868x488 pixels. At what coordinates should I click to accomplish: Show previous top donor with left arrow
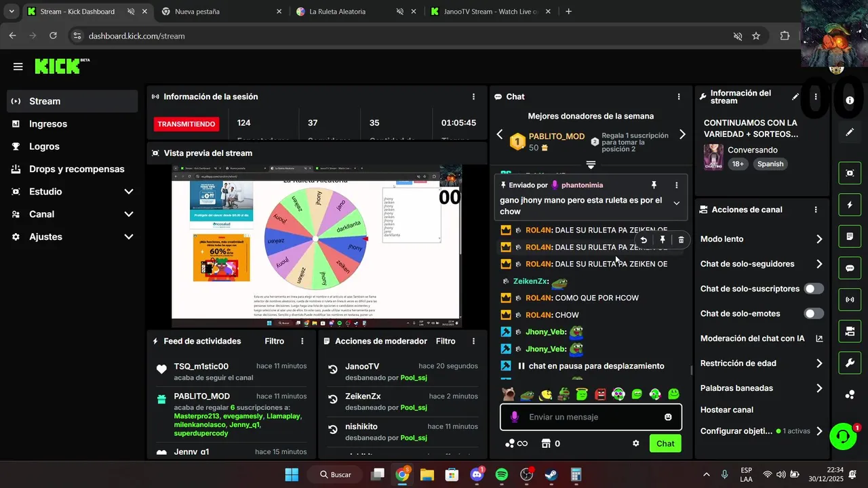tap(500, 134)
